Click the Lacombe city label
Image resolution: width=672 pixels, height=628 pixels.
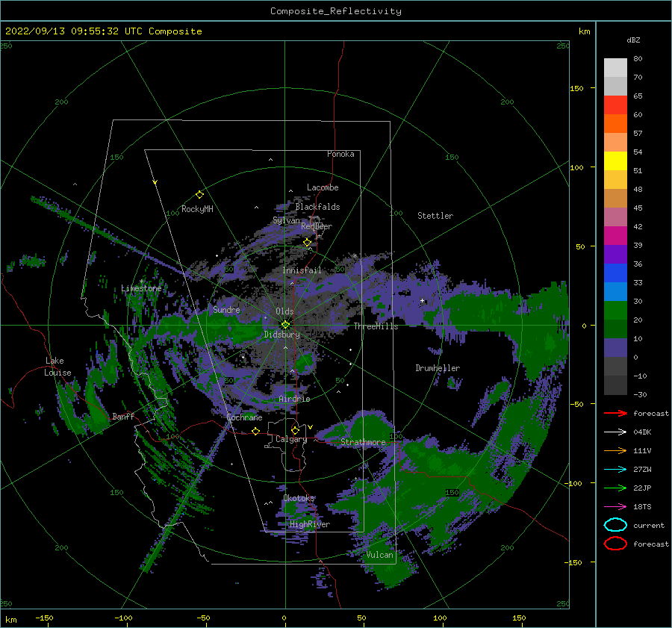coord(323,187)
